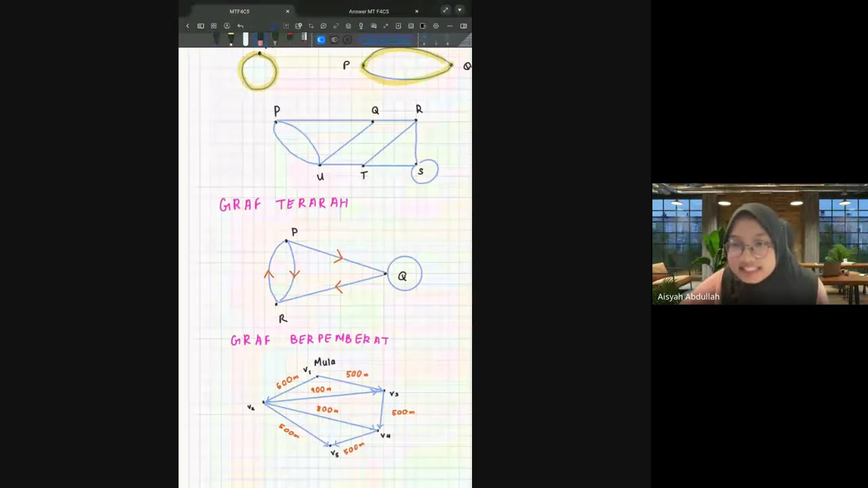Close the MTF4C5 tab
The width and height of the screenshot is (868, 488).
click(288, 12)
